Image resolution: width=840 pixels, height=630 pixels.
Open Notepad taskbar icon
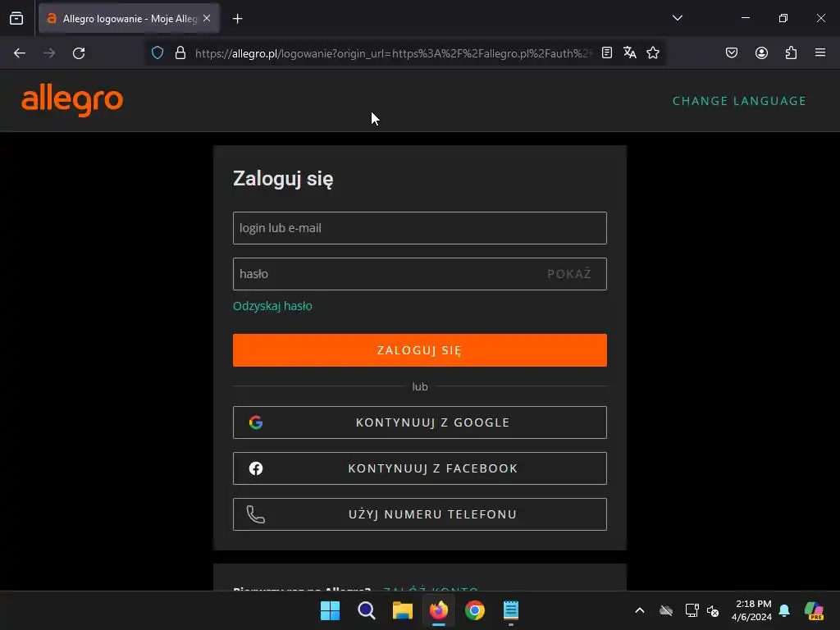click(x=511, y=610)
